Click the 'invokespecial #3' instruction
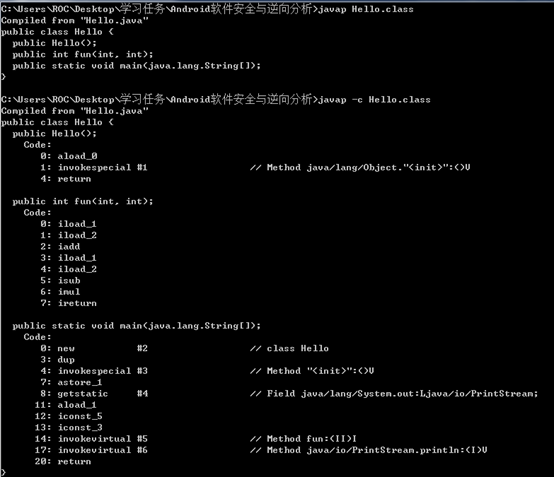The image size is (554, 477). tap(102, 371)
